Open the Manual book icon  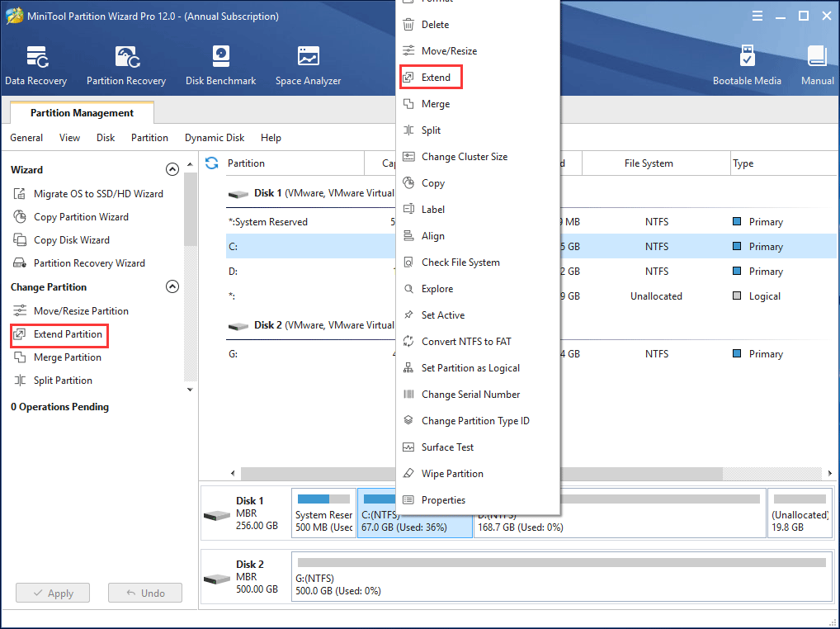pyautogui.click(x=817, y=65)
